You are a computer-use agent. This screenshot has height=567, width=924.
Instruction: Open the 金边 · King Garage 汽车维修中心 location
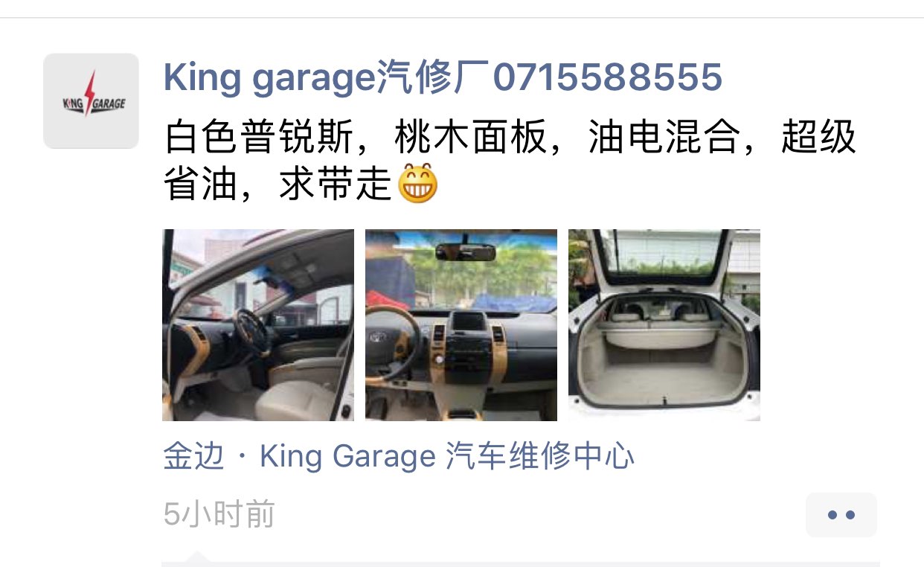[399, 456]
